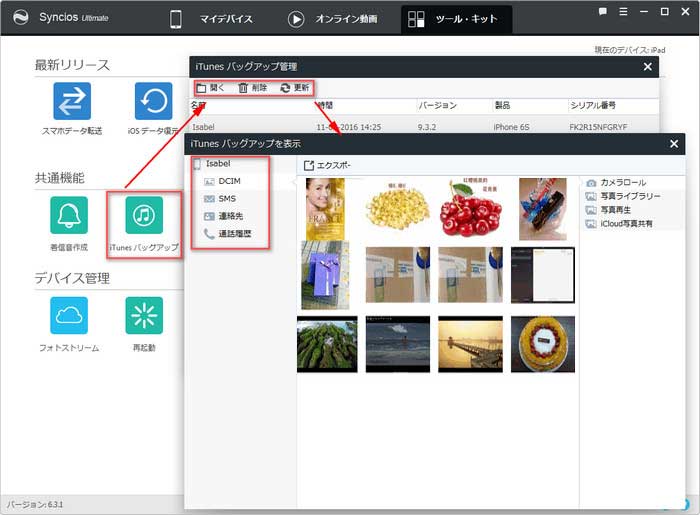Close the iTunes バックアップを表示 dialog
The height and width of the screenshot is (515, 700).
pyautogui.click(x=674, y=144)
